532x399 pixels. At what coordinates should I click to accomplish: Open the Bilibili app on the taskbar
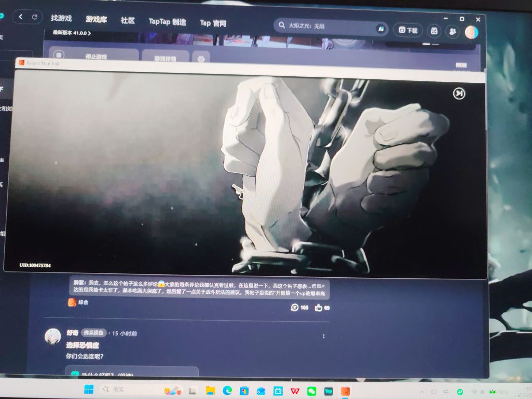[278, 391]
